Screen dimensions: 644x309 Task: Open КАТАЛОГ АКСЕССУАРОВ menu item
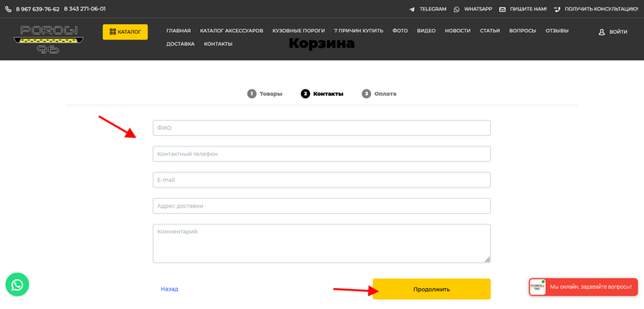pos(232,31)
